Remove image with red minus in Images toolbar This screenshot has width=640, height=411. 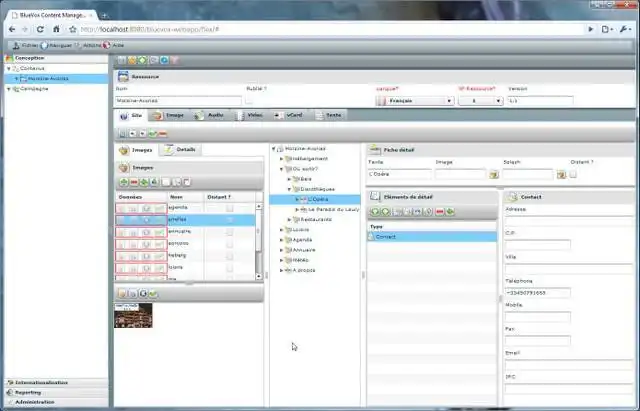coord(134,182)
